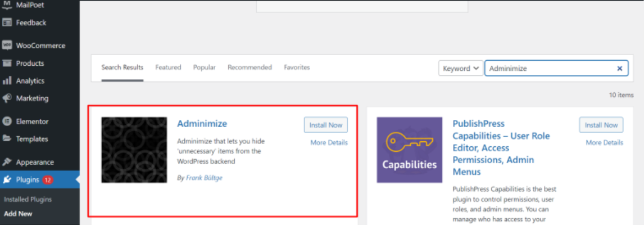Open author Frank Bültge link
Image resolution: width=644 pixels, height=225 pixels.
pos(204,178)
